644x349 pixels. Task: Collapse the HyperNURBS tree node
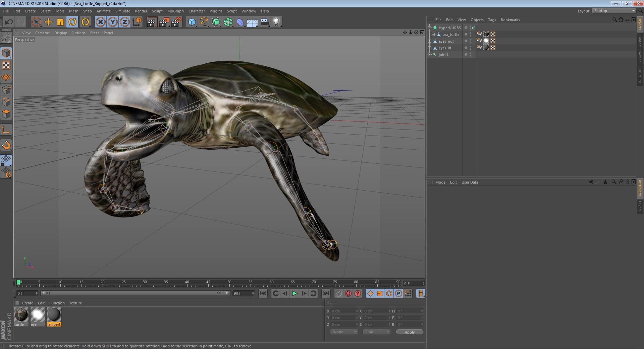430,28
